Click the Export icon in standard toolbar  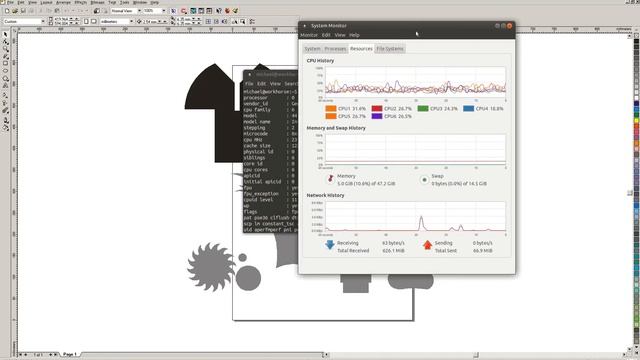pos(105,11)
